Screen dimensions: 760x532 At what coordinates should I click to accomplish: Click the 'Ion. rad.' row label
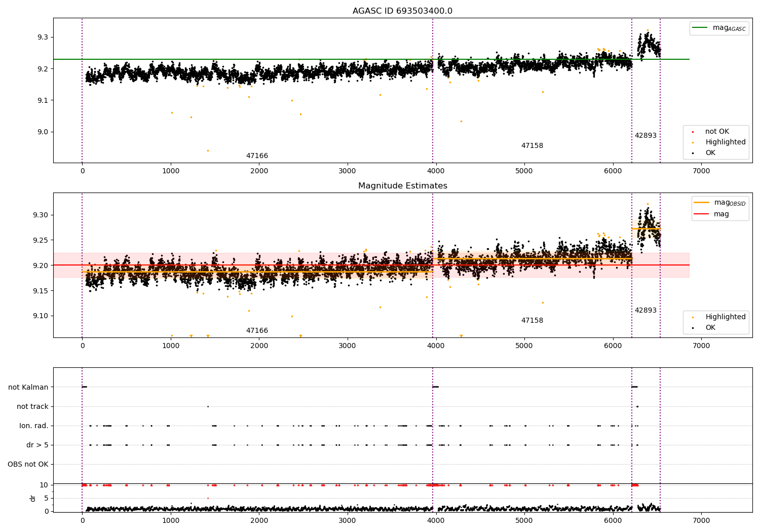34,426
